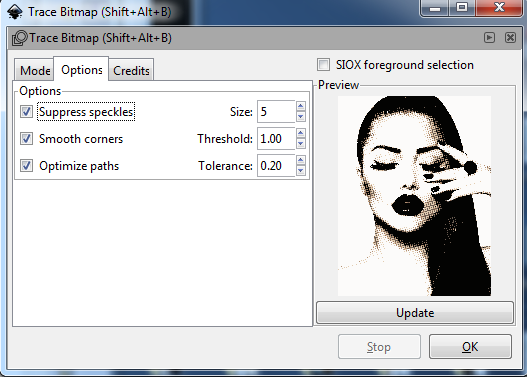Click the SIOX foreground selection label
This screenshot has width=527, height=377.
click(x=405, y=65)
